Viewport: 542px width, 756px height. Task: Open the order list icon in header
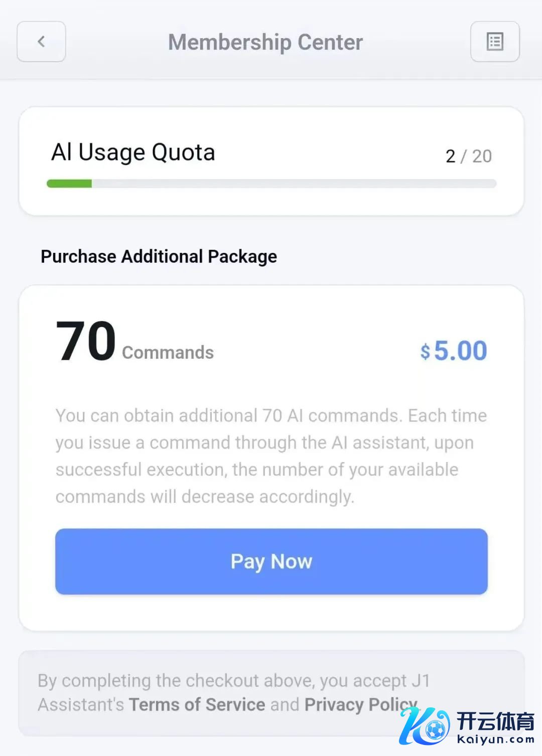pyautogui.click(x=495, y=42)
